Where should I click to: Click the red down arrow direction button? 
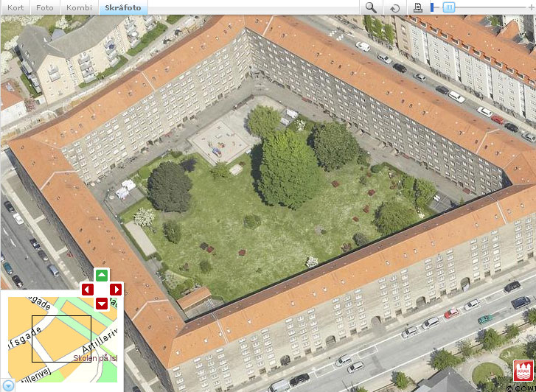point(102,304)
